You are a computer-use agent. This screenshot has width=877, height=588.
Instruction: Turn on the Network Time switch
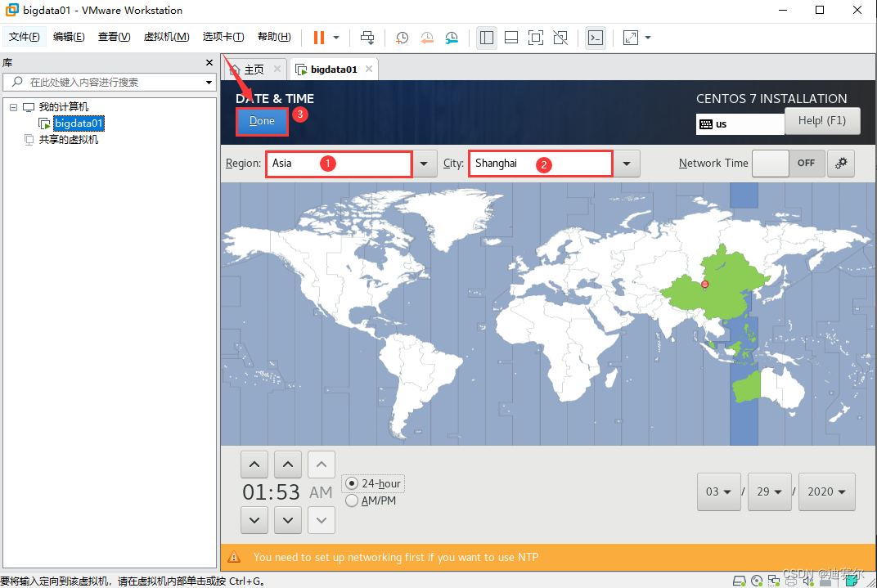pos(788,164)
